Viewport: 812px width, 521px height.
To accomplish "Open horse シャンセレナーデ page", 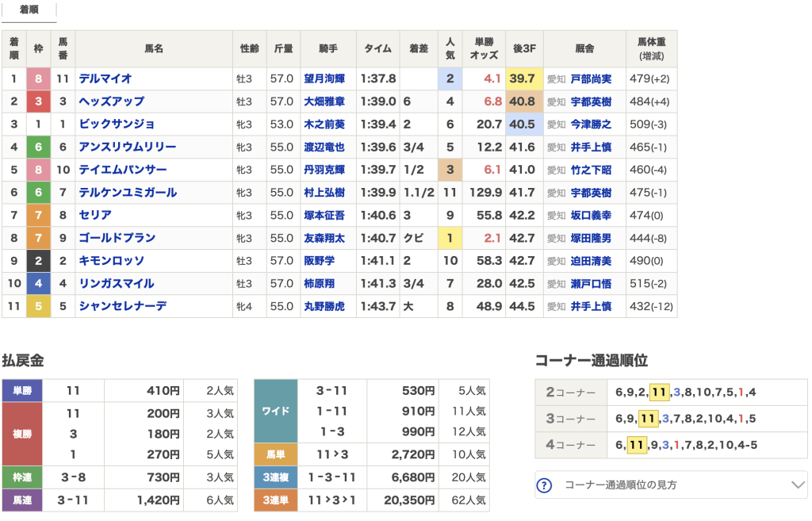I will click(123, 306).
